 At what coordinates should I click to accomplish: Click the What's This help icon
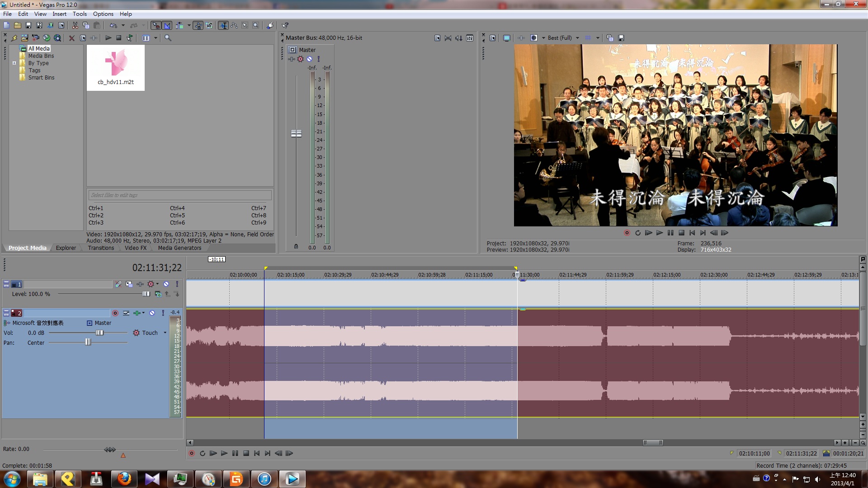pyautogui.click(x=285, y=26)
